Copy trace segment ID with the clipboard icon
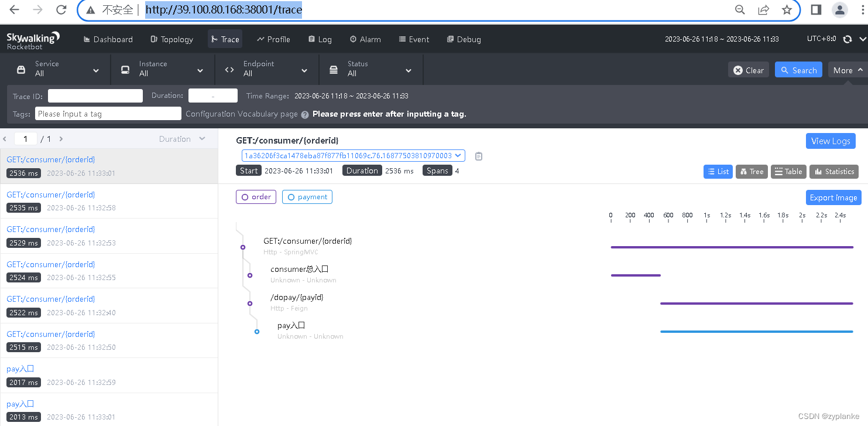Viewport: 868px width, 426px height. coord(478,156)
